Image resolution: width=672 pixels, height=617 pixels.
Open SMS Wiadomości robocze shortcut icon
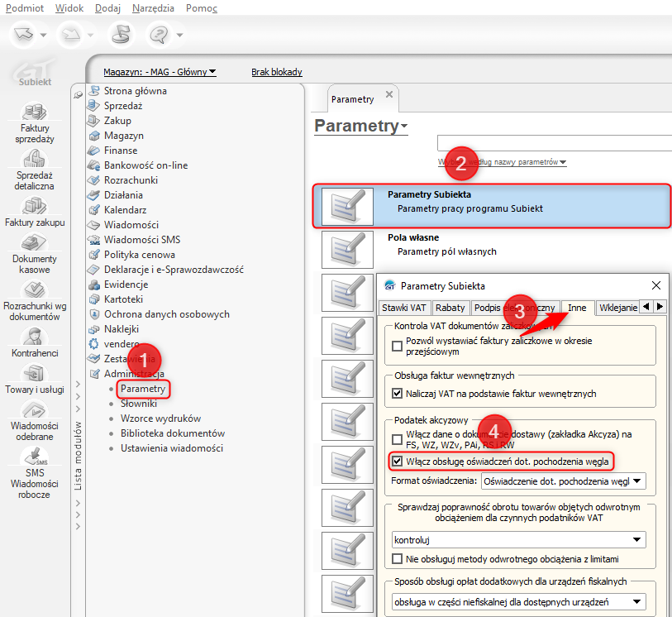[34, 457]
